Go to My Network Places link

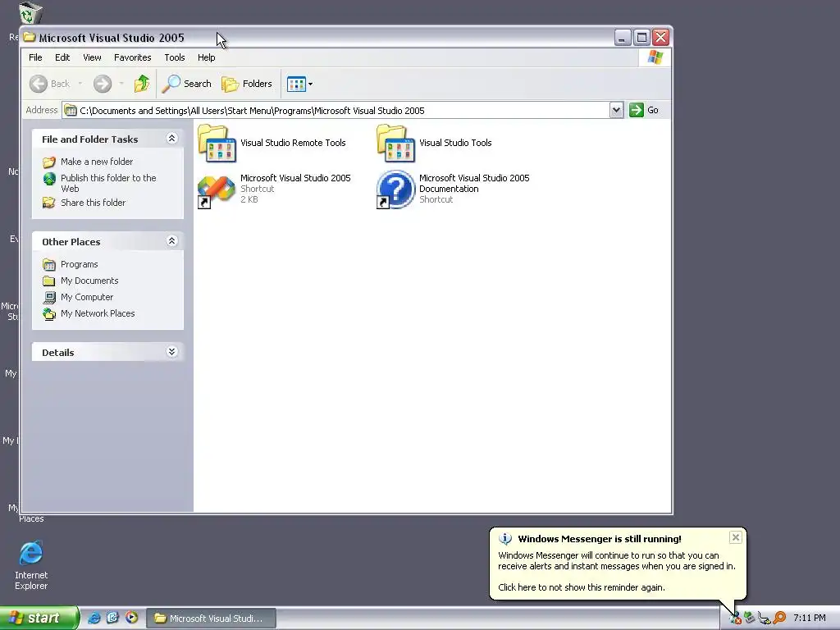(x=98, y=313)
